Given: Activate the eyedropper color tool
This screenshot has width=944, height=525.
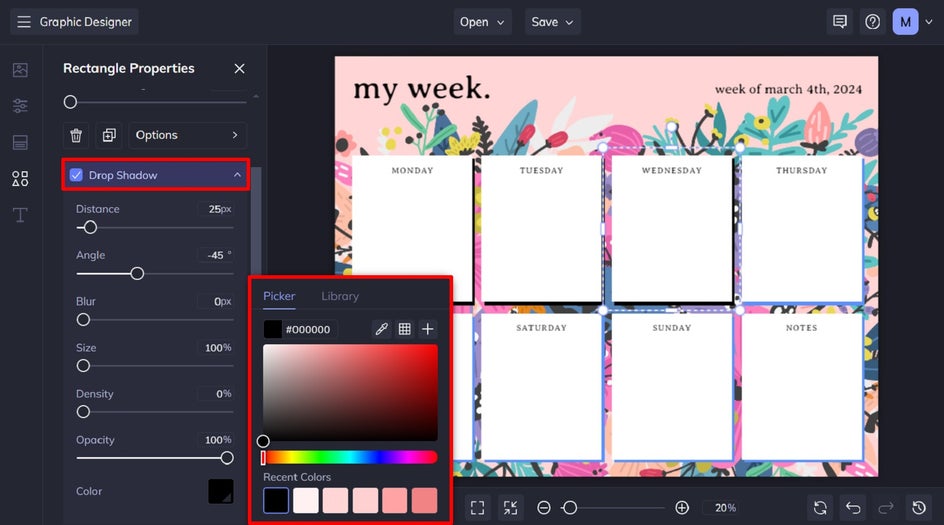Looking at the screenshot, I should click(x=382, y=329).
